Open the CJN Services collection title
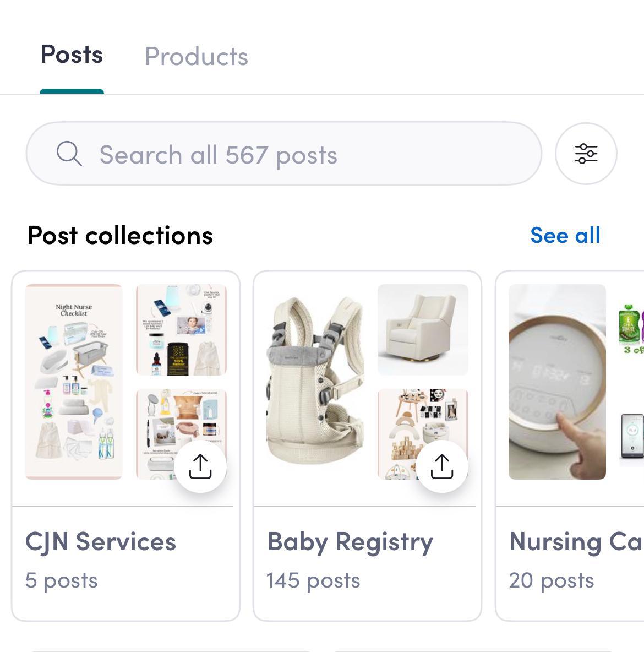The image size is (644, 652). pyautogui.click(x=101, y=541)
